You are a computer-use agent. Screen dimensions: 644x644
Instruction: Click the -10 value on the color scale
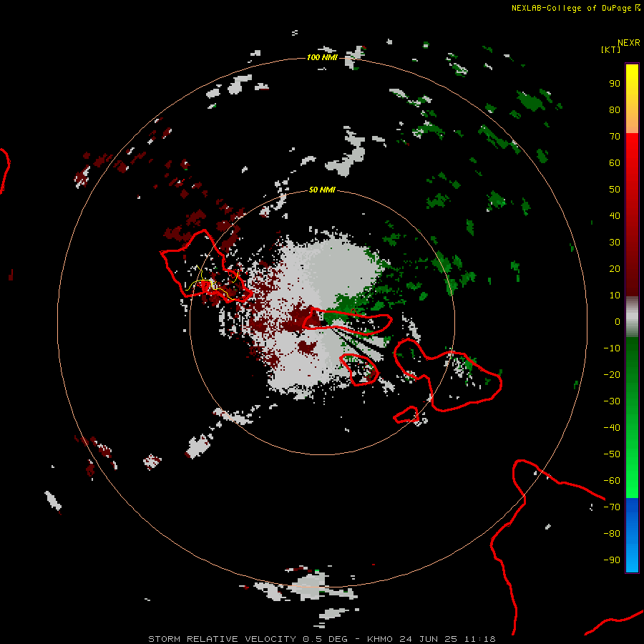[x=612, y=348]
